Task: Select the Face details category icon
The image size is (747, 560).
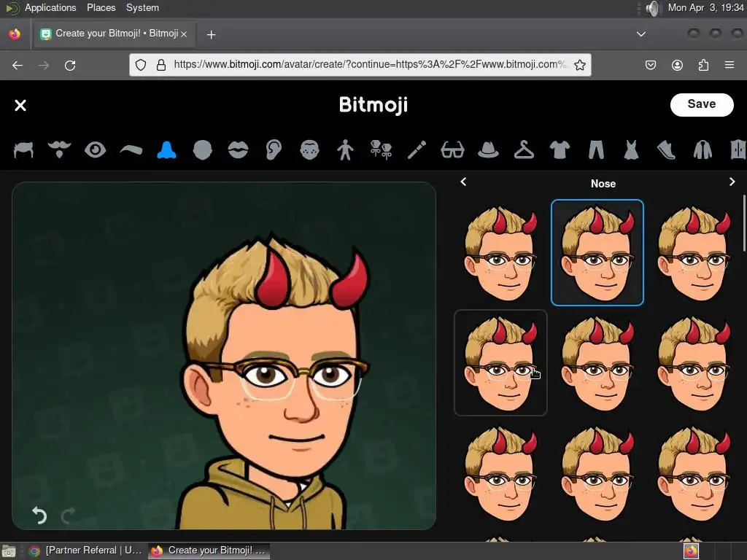Action: click(x=309, y=150)
